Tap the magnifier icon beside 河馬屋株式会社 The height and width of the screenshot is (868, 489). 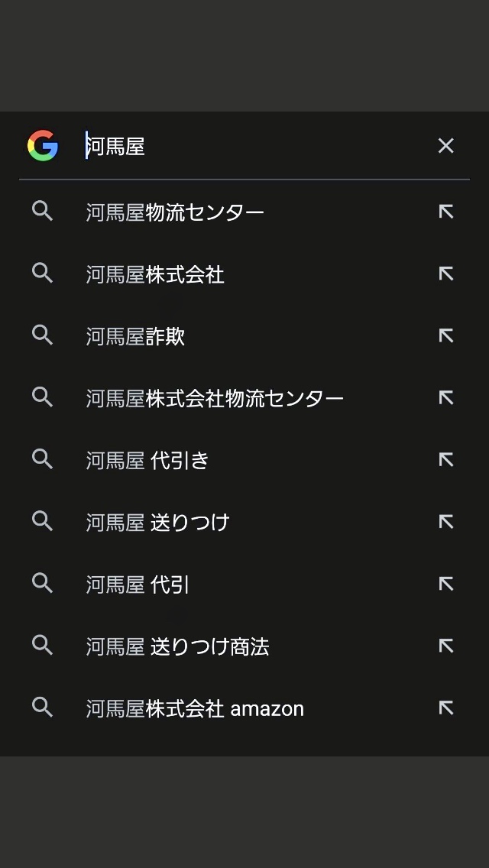(x=43, y=274)
